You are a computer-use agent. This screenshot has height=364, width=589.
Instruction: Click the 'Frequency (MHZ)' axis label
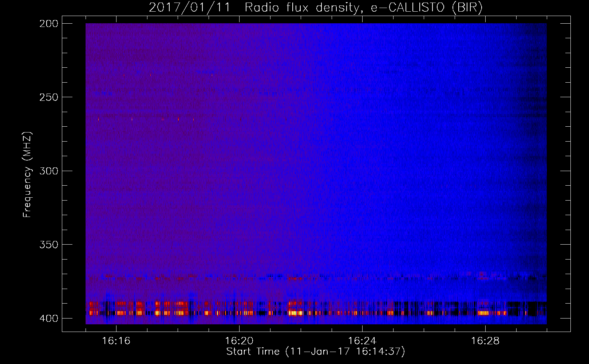click(x=27, y=174)
